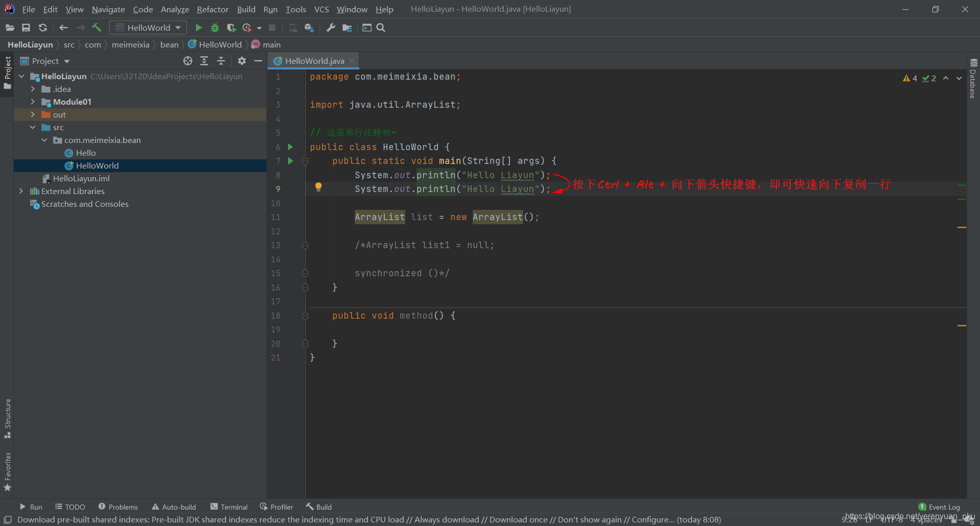
Task: Open the Build menu
Action: coord(246,9)
